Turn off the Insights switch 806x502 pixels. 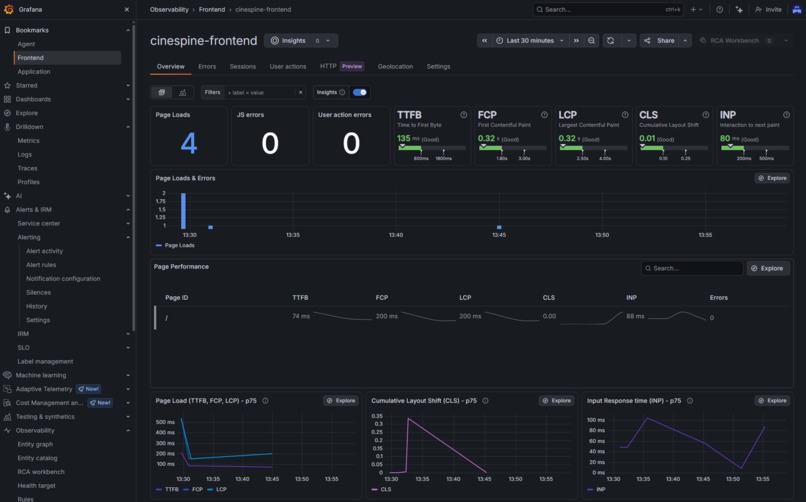[x=360, y=92]
